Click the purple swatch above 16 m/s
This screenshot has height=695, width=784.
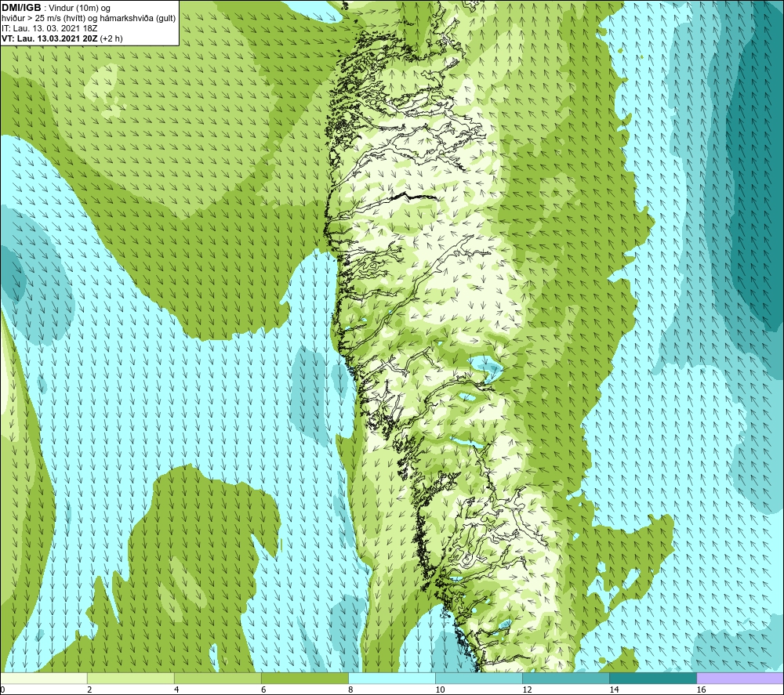[739, 678]
